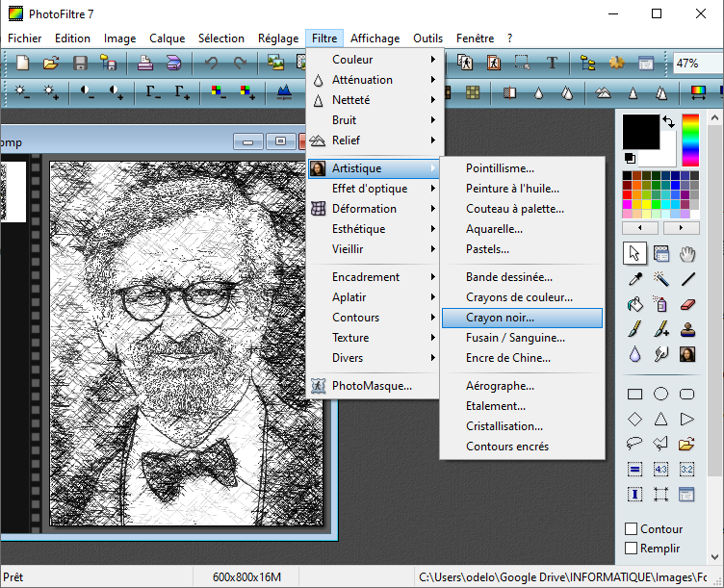Image resolution: width=724 pixels, height=588 pixels.
Task: Select the Ellipse selection shape
Action: pos(660,394)
